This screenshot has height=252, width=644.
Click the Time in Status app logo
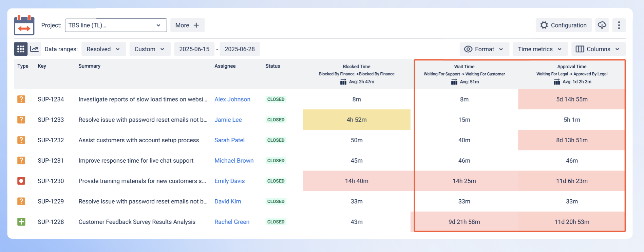coord(24,25)
